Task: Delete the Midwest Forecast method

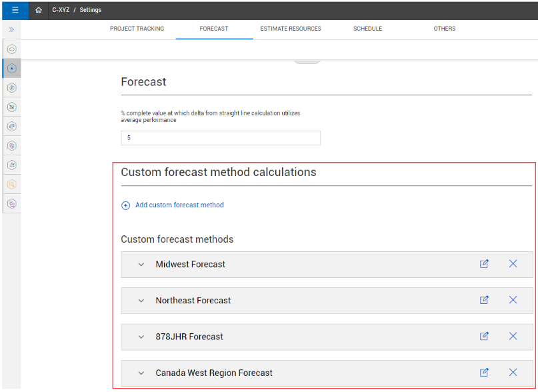Action: (x=513, y=263)
